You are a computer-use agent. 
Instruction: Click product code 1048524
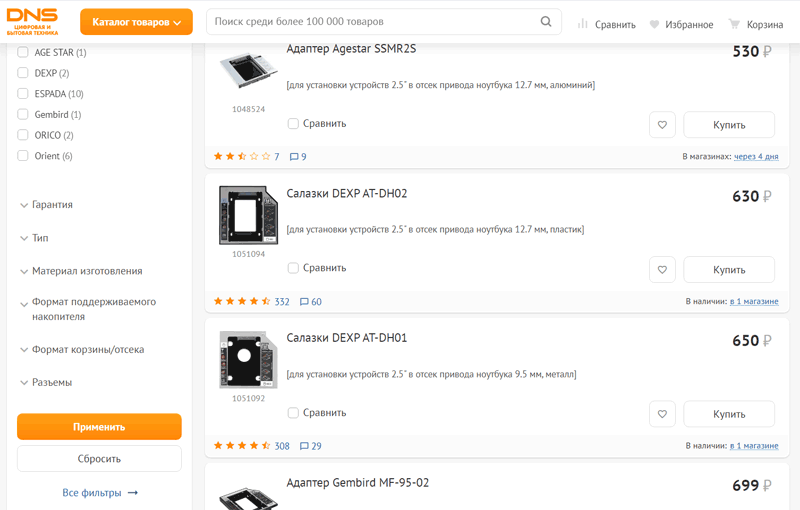248,109
